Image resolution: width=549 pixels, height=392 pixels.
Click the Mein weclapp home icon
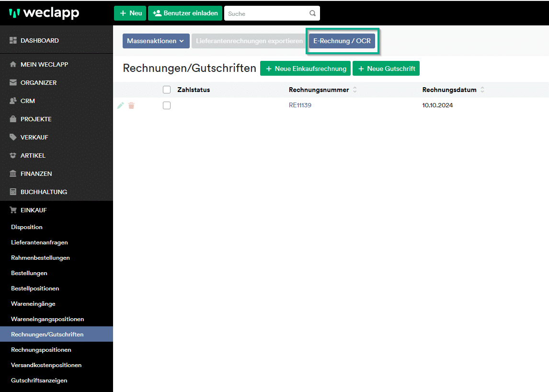click(x=13, y=65)
